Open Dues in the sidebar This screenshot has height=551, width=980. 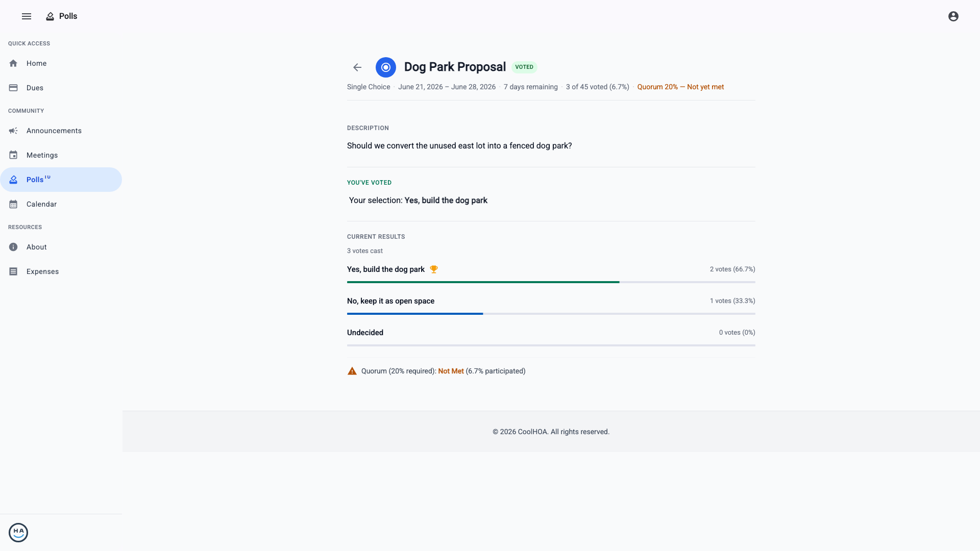pos(61,88)
